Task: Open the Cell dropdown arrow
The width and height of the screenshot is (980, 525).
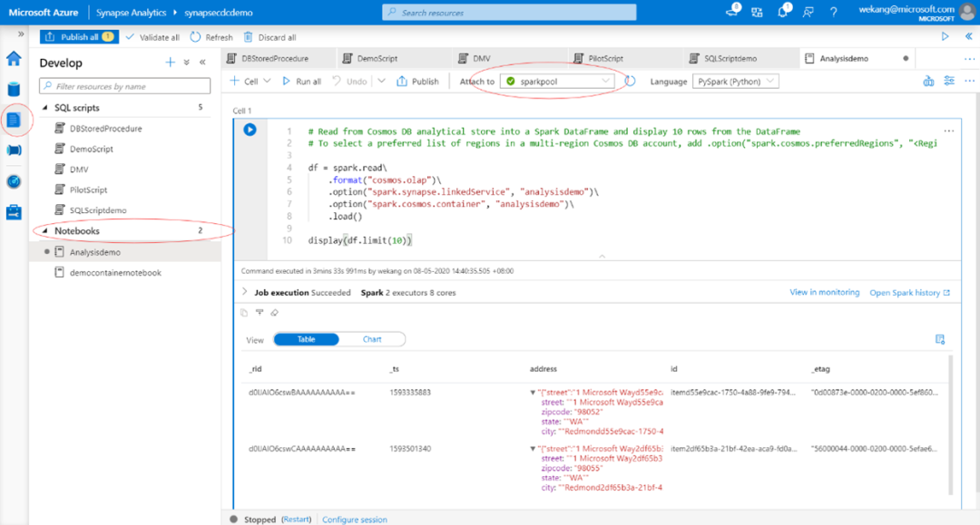Action: (x=267, y=82)
